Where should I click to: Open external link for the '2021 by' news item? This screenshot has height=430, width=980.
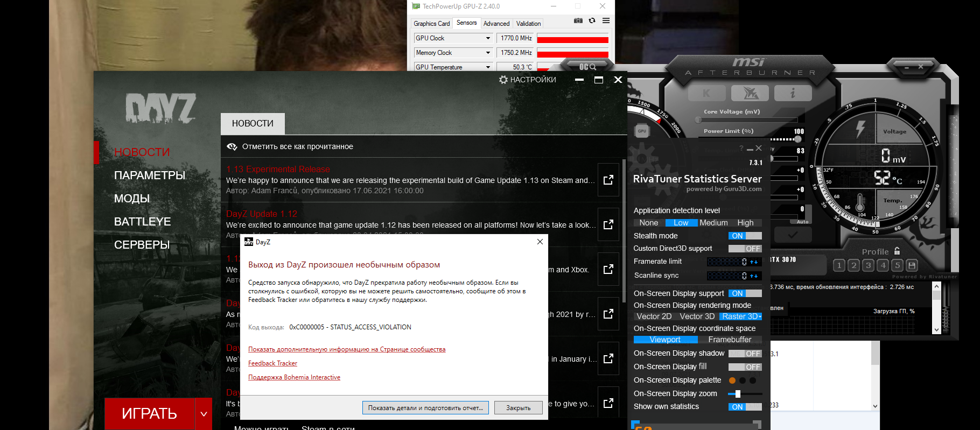pyautogui.click(x=608, y=314)
